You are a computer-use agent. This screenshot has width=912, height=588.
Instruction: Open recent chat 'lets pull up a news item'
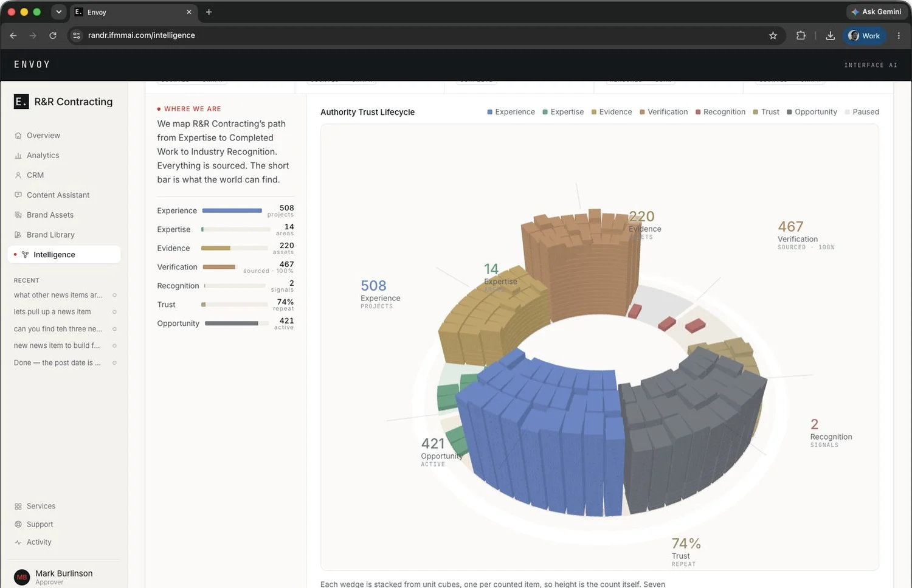(52, 312)
